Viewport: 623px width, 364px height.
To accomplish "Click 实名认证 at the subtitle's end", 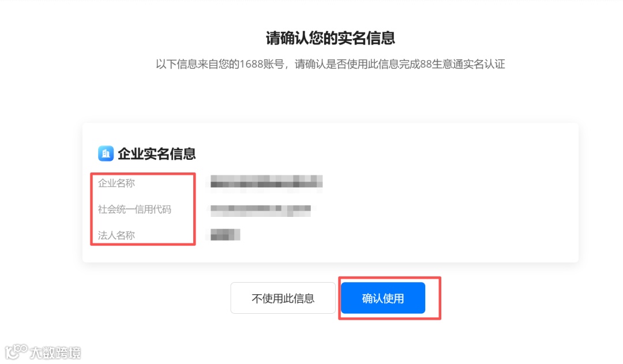I will click(x=485, y=64).
